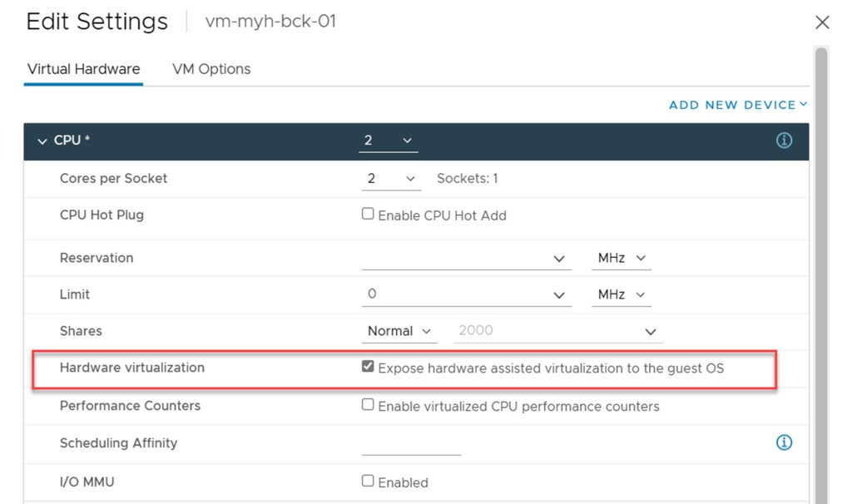The height and width of the screenshot is (504, 852).
Task: Click the Scheduling Affinity input field
Action: 411,444
